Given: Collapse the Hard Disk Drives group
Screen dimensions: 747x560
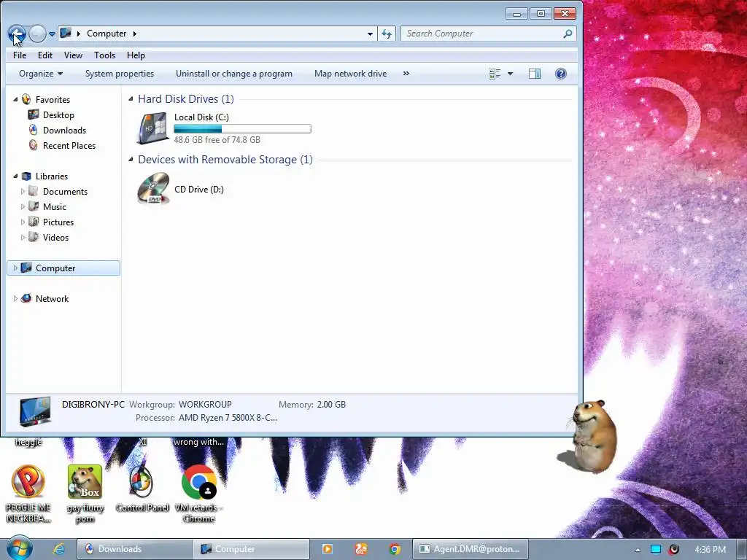Looking at the screenshot, I should [x=131, y=99].
